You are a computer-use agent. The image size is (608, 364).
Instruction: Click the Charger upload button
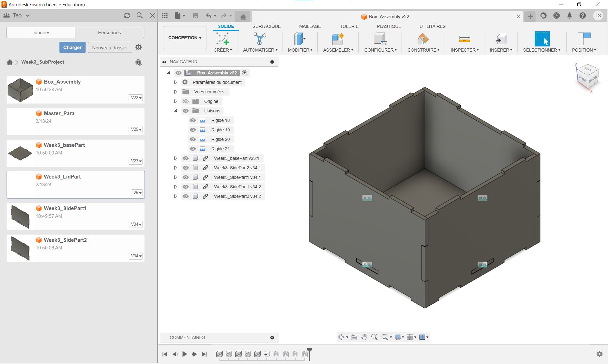(72, 47)
